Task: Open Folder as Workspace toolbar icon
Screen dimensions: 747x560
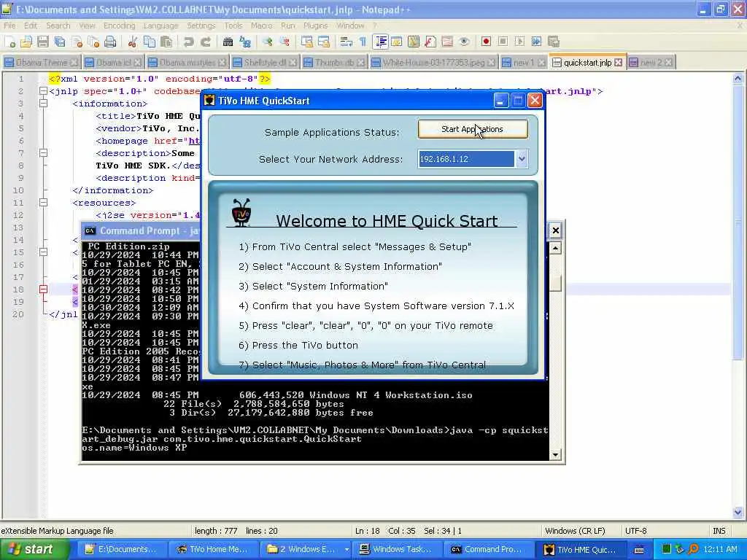Action: 447,42
